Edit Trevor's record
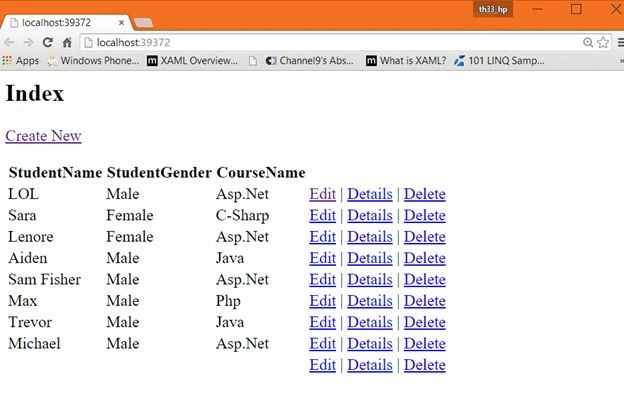The width and height of the screenshot is (624, 398). pos(322,322)
